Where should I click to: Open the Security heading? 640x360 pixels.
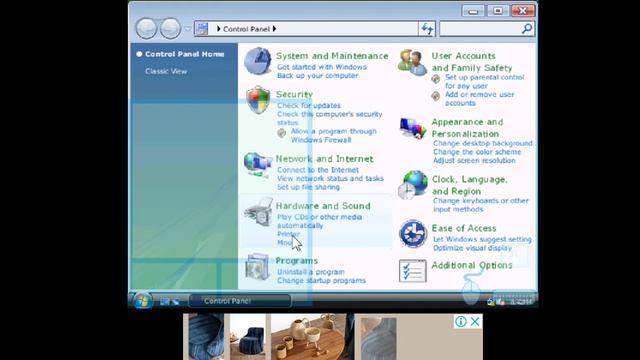point(294,94)
